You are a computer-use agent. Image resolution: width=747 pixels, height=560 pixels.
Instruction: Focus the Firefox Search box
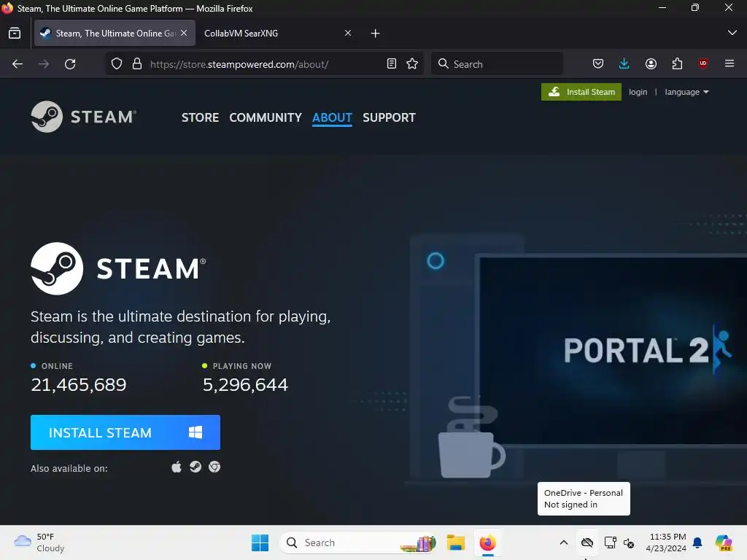pyautogui.click(x=497, y=64)
